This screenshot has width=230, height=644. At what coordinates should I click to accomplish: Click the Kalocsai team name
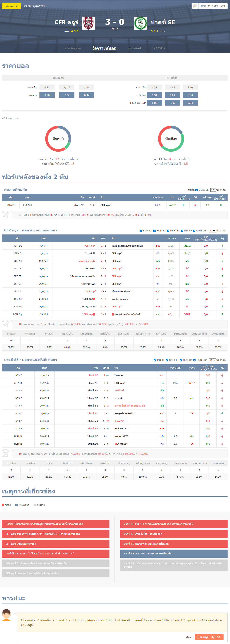(93, 421)
